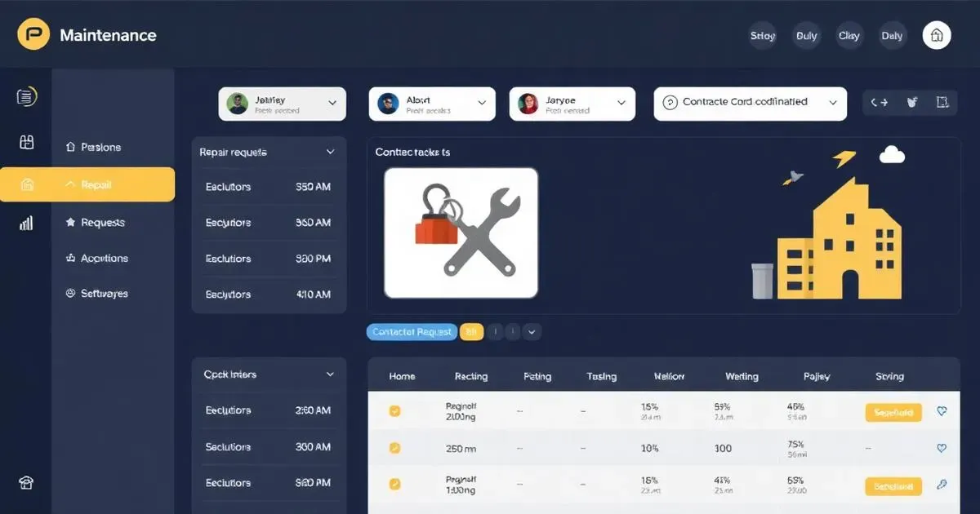Select the grid box icon in the narrow sidebar

(x=26, y=142)
